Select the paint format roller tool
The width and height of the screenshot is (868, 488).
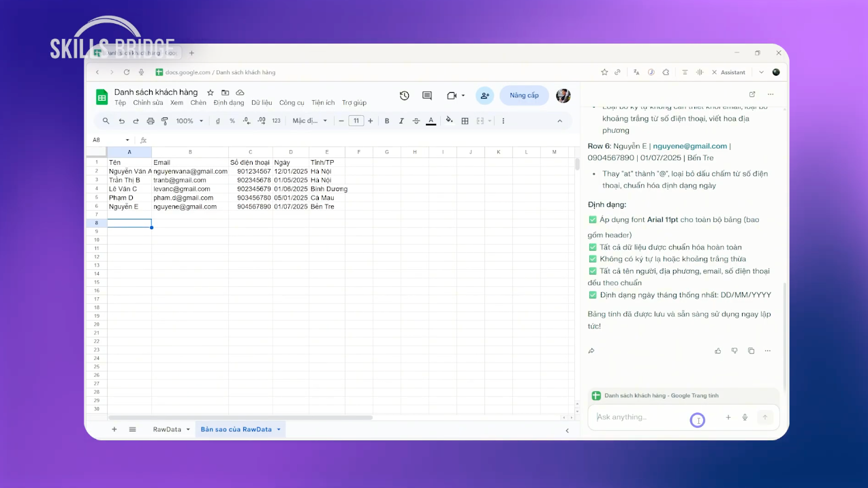pyautogui.click(x=164, y=121)
